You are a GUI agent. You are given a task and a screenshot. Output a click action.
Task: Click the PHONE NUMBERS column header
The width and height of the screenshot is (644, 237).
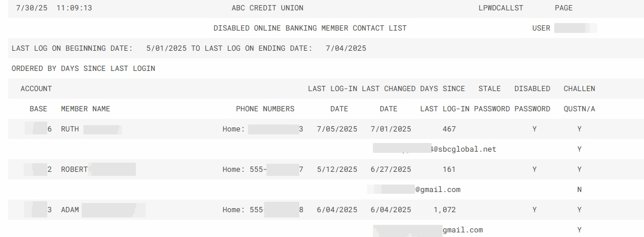click(265, 109)
